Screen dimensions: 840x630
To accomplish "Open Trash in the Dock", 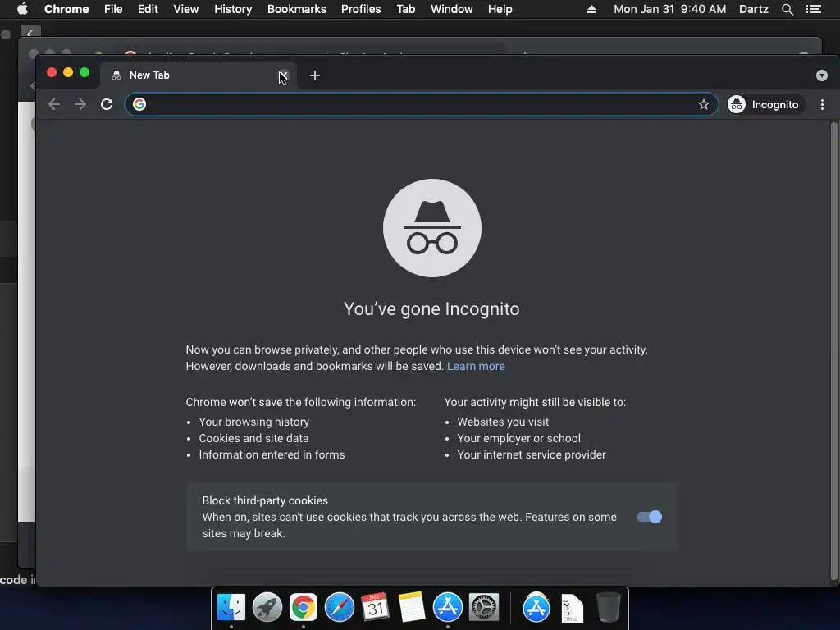I will [x=608, y=607].
